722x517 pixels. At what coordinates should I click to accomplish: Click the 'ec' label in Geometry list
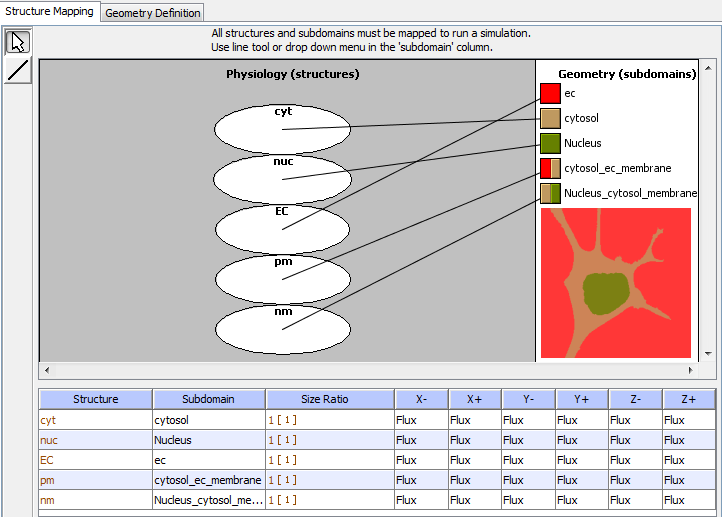point(570,93)
